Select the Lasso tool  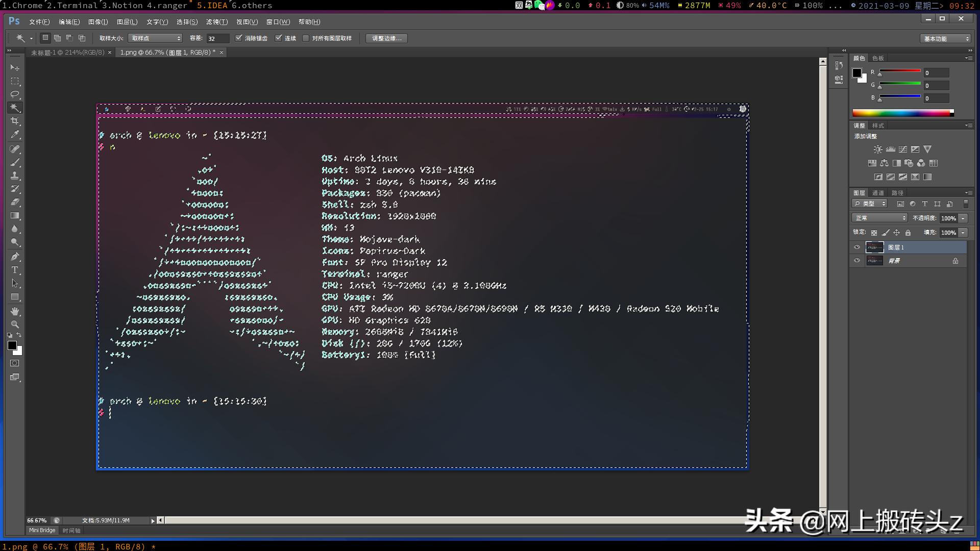[15, 94]
